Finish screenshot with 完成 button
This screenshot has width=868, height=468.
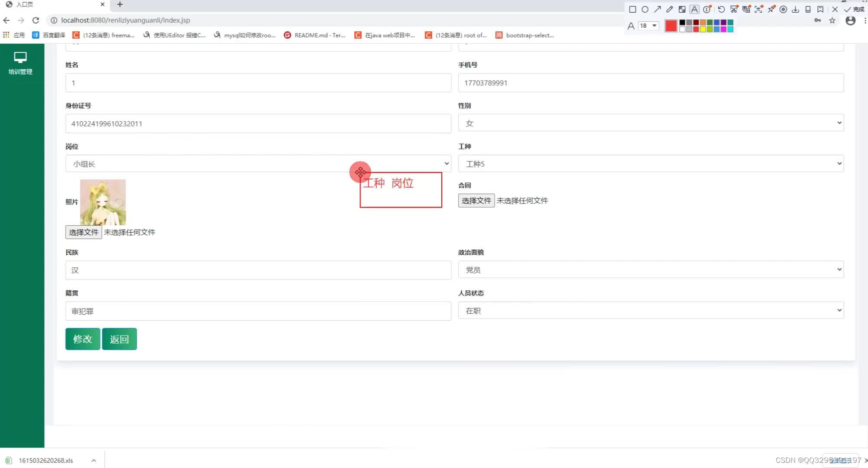(854, 10)
